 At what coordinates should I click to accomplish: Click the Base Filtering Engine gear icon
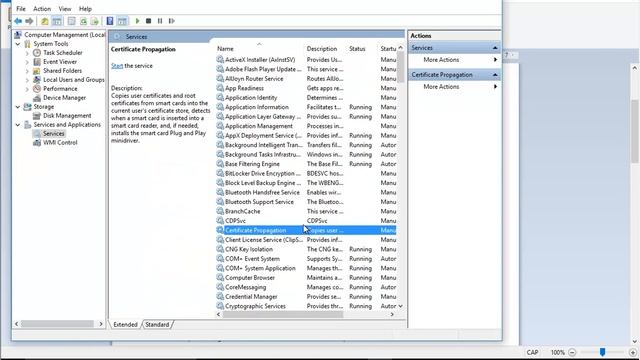(220, 164)
